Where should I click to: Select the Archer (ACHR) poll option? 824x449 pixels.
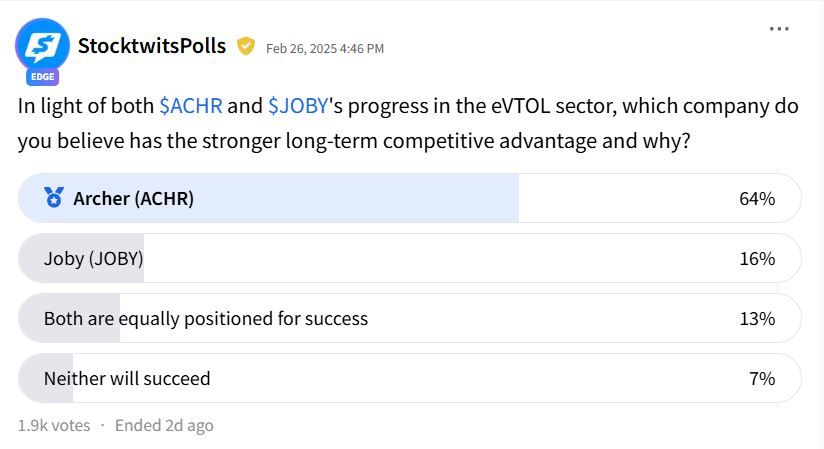410,198
